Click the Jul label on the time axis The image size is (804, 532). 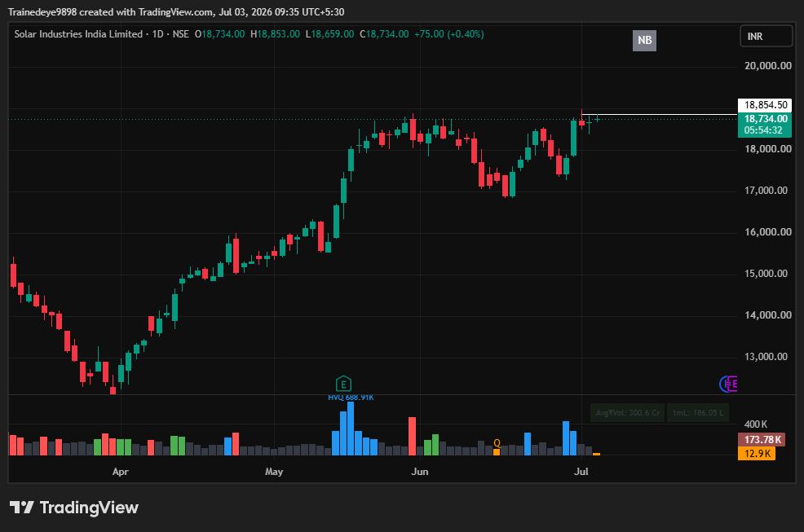[581, 472]
